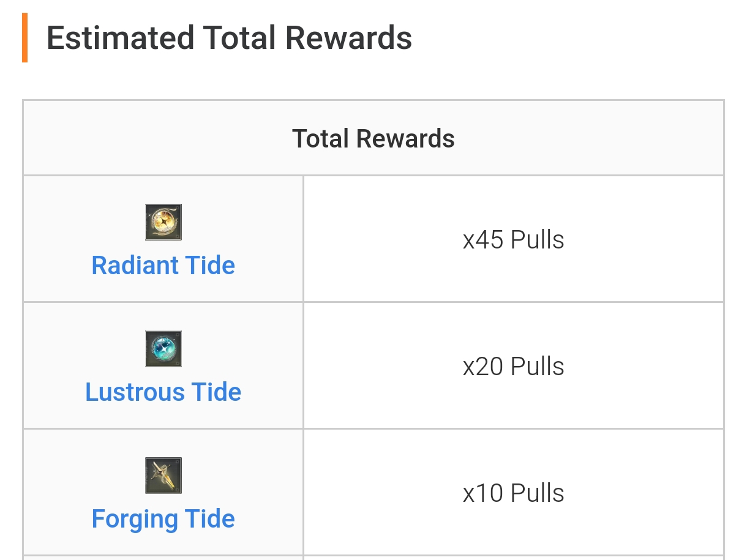Follow the Forging Tide link
The height and width of the screenshot is (560, 747).
(163, 519)
